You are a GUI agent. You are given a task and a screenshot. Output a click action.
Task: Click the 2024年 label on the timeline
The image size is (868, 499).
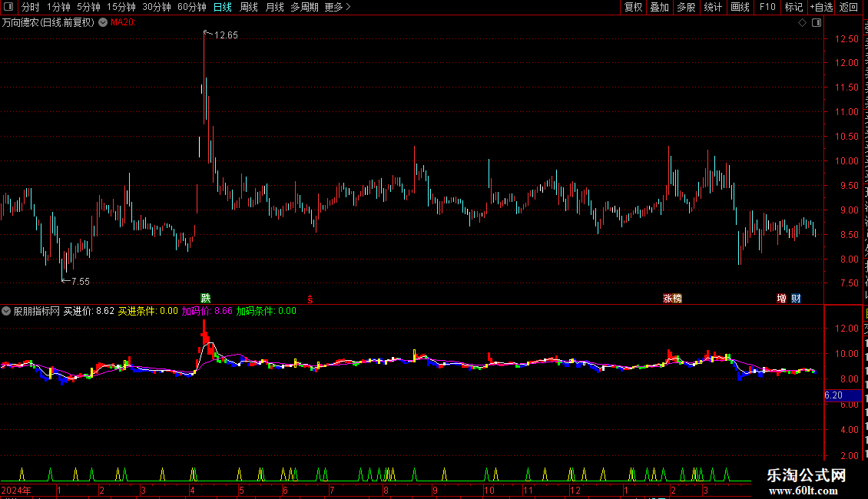16,490
